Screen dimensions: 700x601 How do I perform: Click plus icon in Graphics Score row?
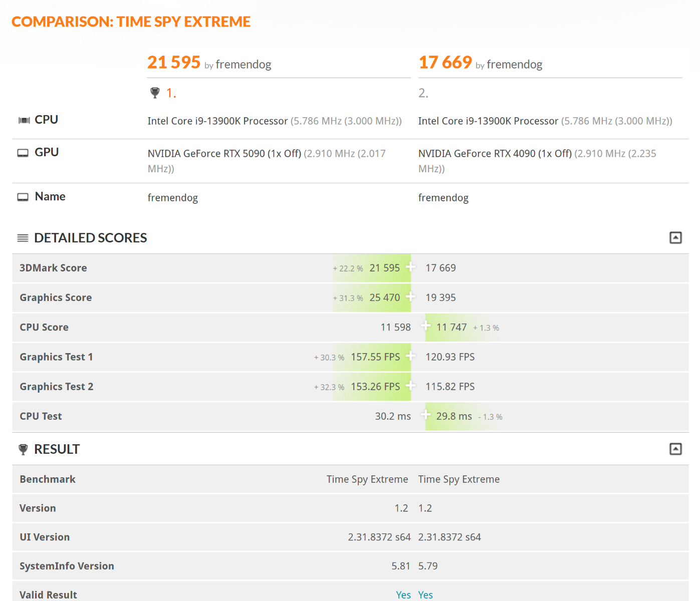(x=410, y=296)
